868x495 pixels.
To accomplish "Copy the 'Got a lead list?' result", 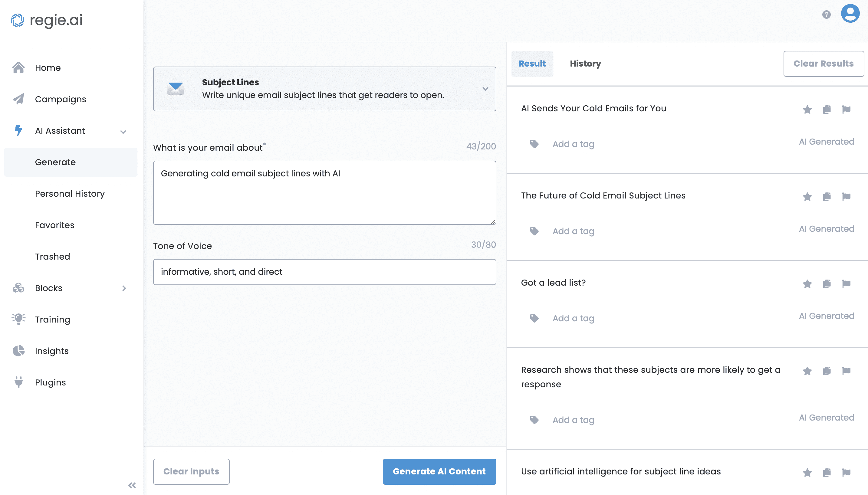I will pos(827,284).
